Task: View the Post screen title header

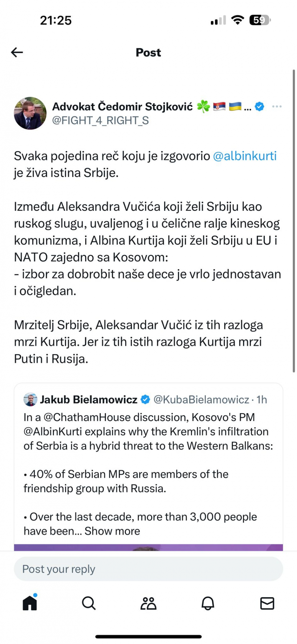Action: (148, 52)
